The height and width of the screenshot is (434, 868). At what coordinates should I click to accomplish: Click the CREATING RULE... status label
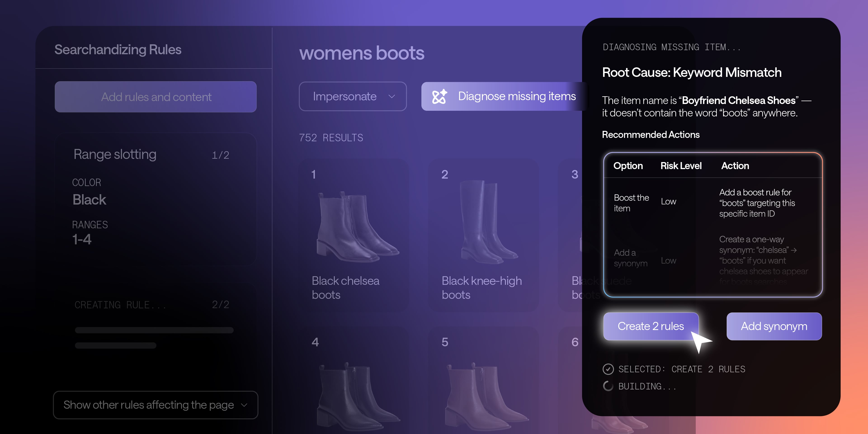(120, 305)
